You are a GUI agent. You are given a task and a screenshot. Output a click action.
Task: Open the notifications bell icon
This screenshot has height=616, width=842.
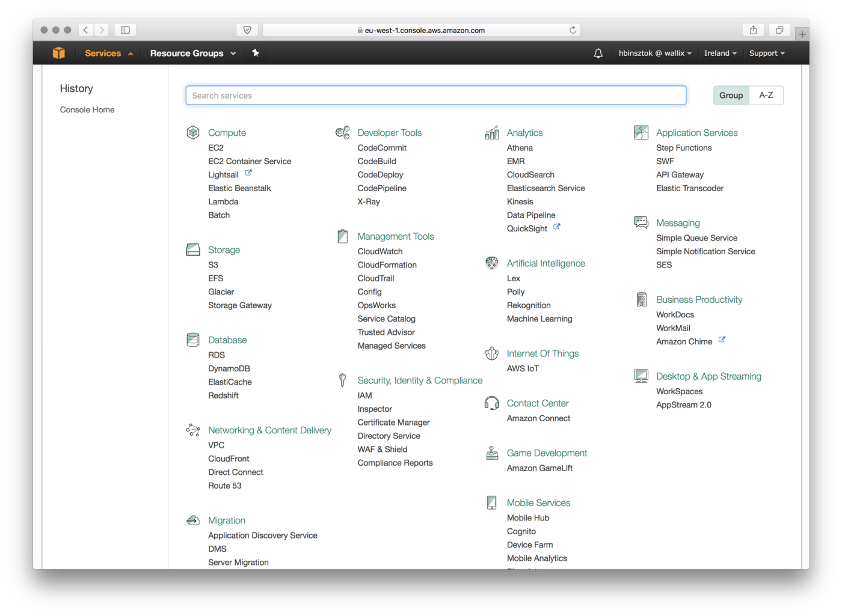(598, 53)
